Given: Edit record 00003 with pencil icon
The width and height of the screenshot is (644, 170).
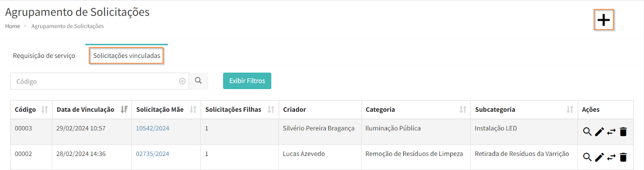Looking at the screenshot, I should click(x=599, y=131).
